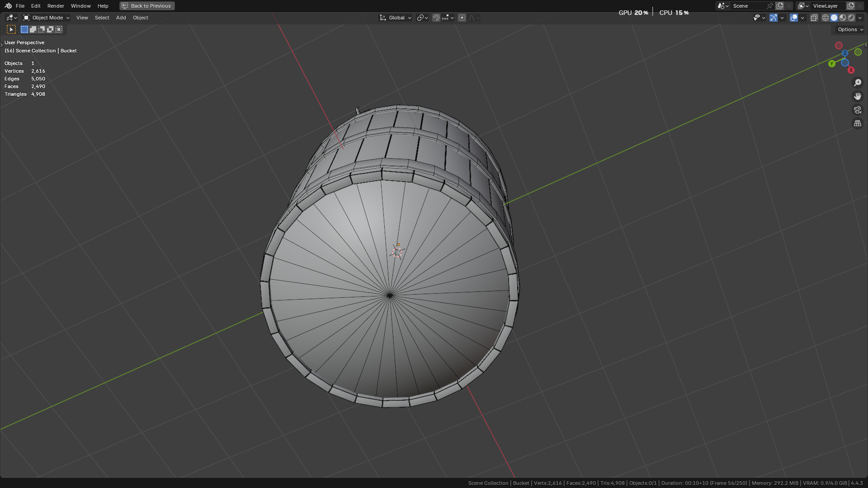Click the Y axis on navigation gizmo
Screen dimensions: 868x488
tap(832, 64)
